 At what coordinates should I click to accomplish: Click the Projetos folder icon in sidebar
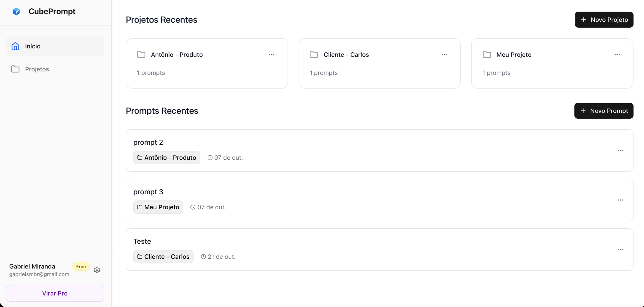pos(15,69)
